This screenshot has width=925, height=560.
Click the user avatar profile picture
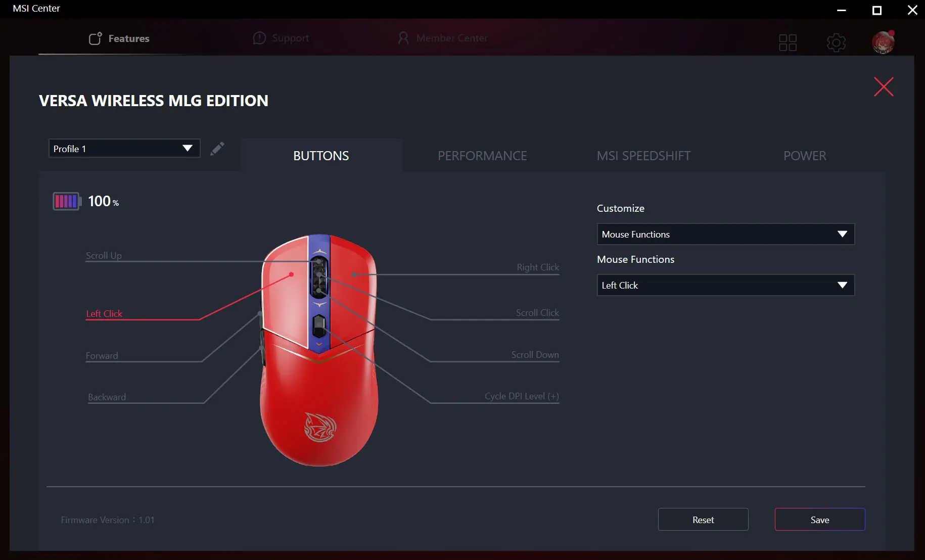883,42
